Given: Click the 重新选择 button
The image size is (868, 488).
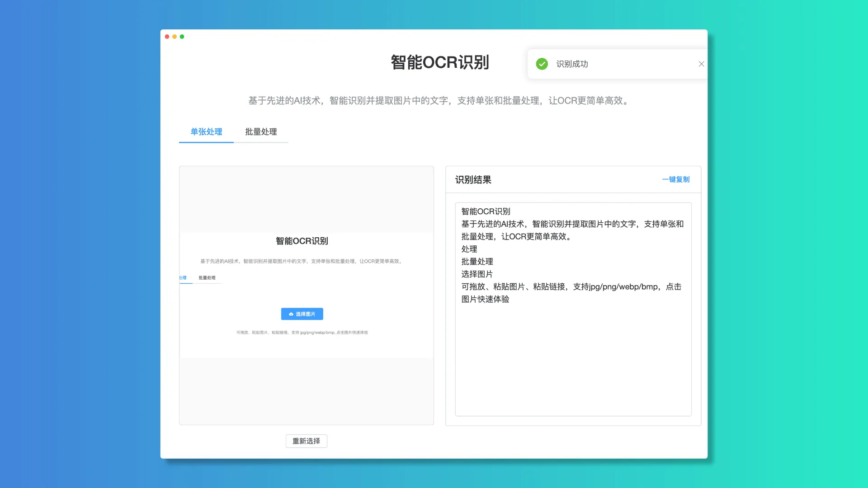Looking at the screenshot, I should tap(307, 441).
